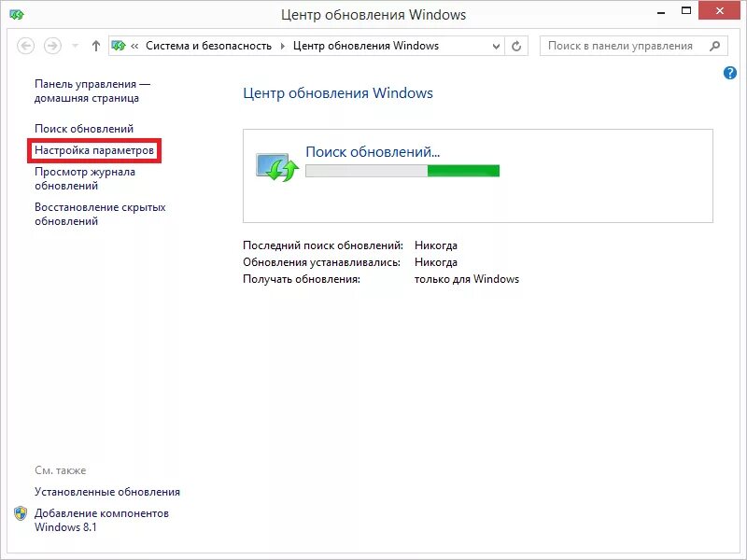Open help with the blue question icon
The image size is (747, 560).
coord(730,73)
